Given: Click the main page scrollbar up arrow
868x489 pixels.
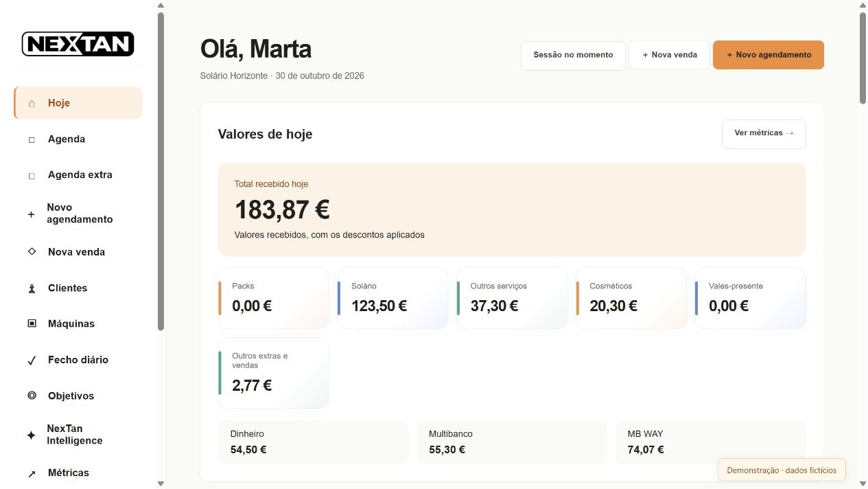Looking at the screenshot, I should (x=863, y=5).
